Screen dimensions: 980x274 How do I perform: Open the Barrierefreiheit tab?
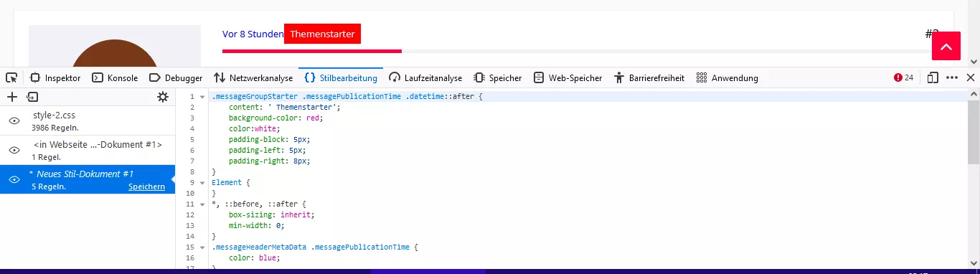649,77
